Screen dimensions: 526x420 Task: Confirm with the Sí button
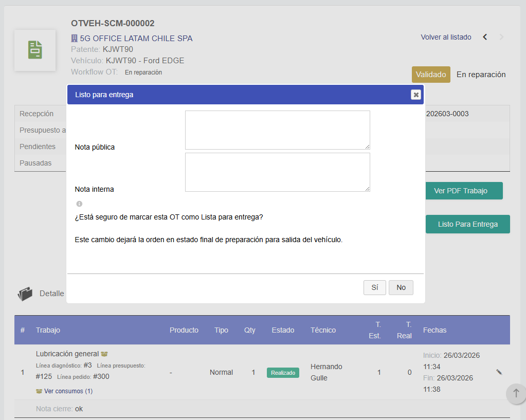(374, 288)
